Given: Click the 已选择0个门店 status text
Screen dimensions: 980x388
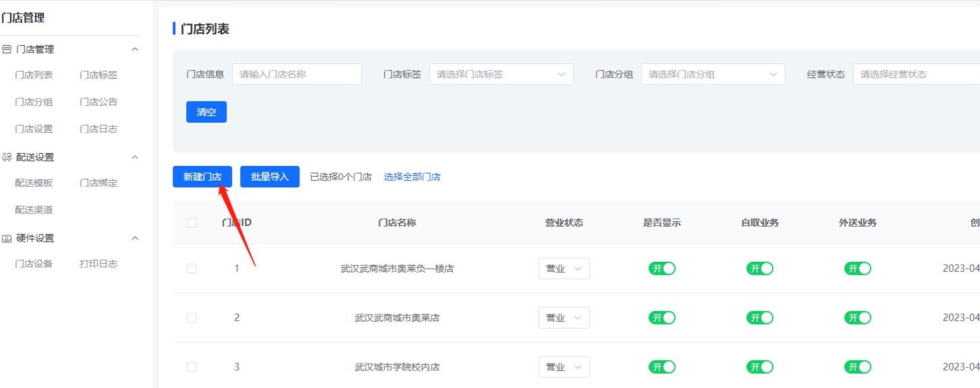Looking at the screenshot, I should click(341, 177).
